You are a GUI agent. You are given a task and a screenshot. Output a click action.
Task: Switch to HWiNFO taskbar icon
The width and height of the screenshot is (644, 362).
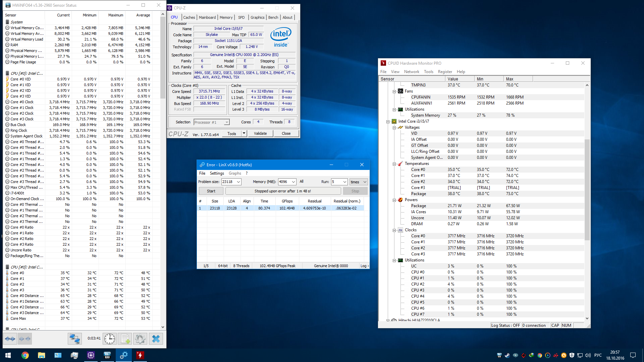pyautogui.click(x=107, y=355)
